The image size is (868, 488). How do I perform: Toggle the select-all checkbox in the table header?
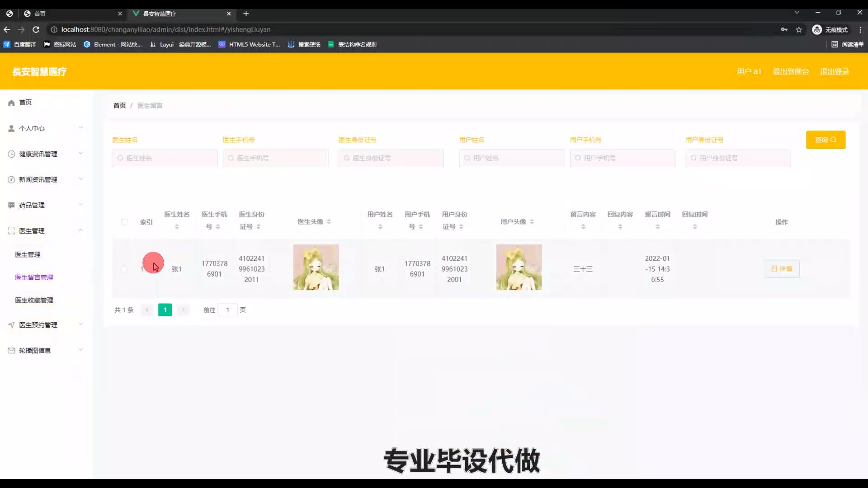(124, 222)
